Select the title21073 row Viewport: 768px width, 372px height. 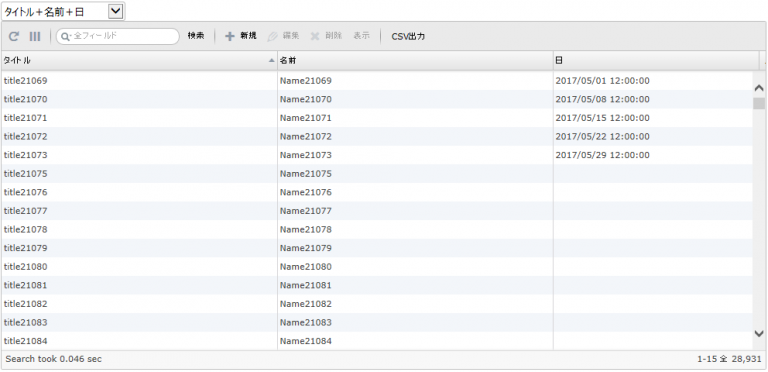pos(377,155)
